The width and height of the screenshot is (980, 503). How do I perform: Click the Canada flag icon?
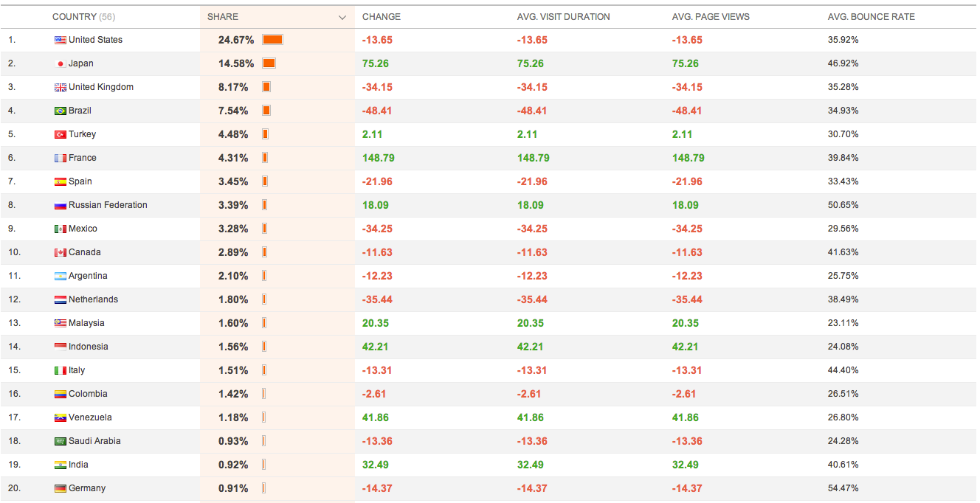[x=61, y=252]
